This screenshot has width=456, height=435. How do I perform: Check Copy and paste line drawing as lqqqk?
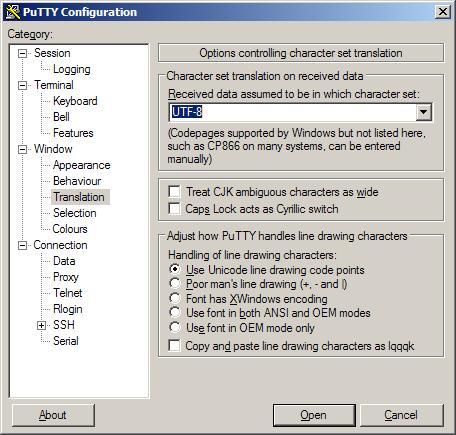[x=174, y=346]
